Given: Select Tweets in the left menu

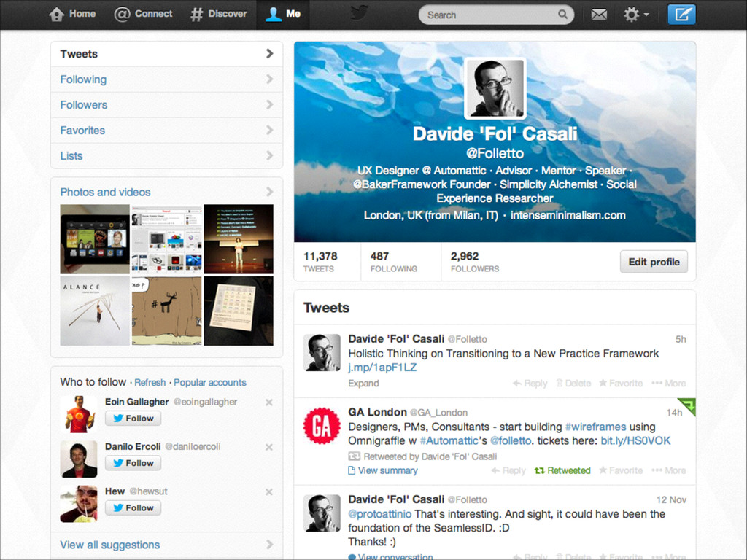Looking at the screenshot, I should [167, 54].
